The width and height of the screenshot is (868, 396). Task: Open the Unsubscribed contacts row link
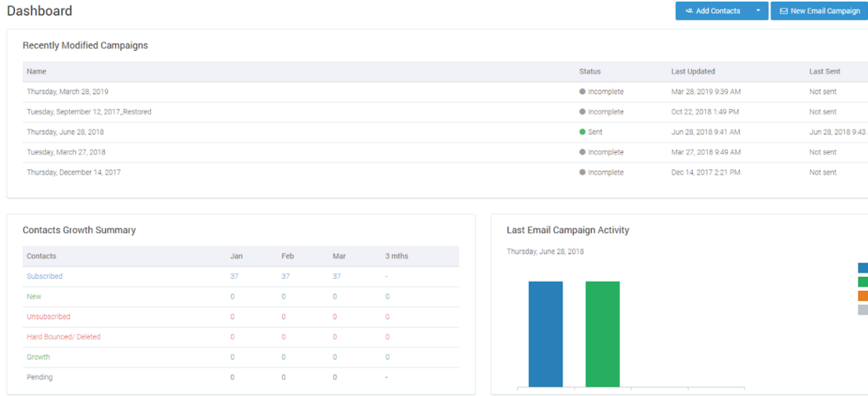[x=48, y=316]
